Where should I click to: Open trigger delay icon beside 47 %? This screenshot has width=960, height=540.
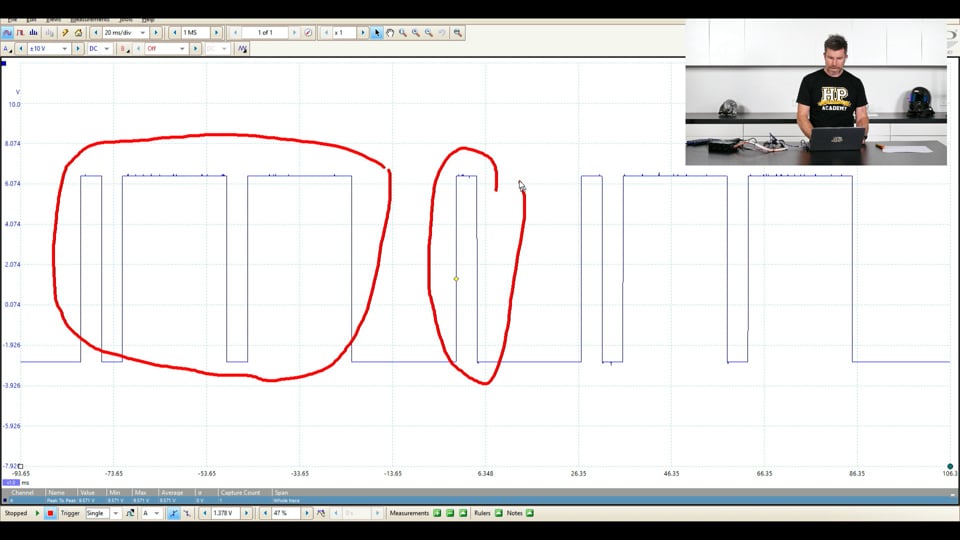tap(321, 513)
